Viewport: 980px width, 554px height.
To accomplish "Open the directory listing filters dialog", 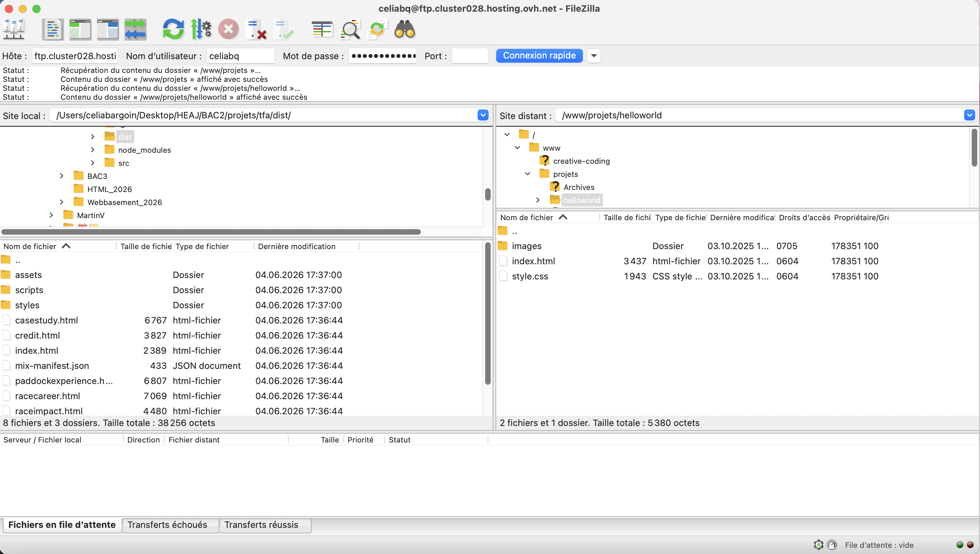I will 322,29.
